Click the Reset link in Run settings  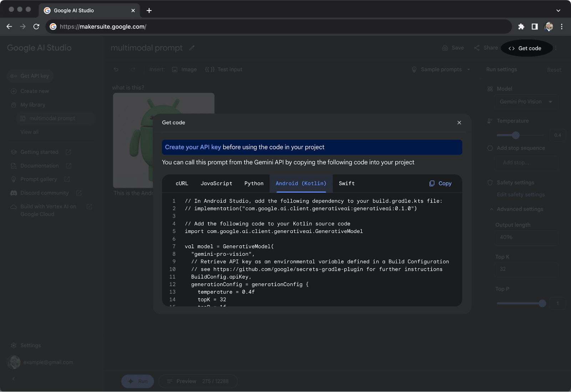click(554, 70)
